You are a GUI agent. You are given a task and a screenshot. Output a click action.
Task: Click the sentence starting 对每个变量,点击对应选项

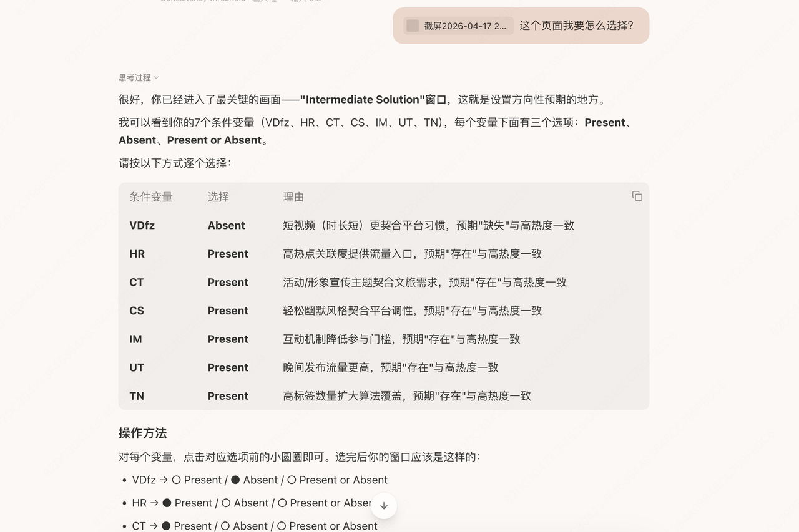[300, 457]
